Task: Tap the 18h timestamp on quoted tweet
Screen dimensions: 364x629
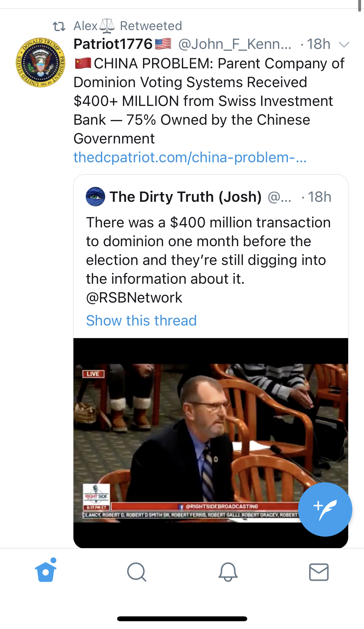Action: (319, 197)
